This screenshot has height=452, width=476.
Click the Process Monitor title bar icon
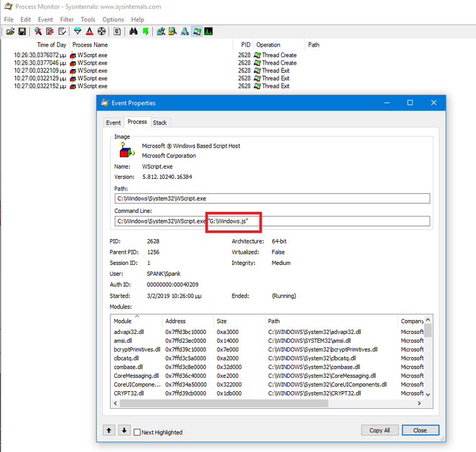(x=8, y=6)
